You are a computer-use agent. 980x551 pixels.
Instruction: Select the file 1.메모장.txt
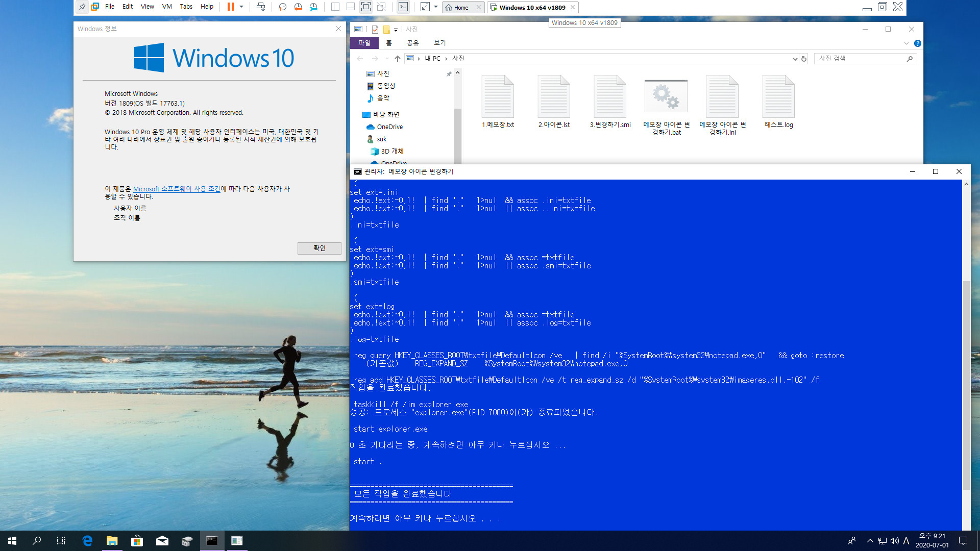(x=498, y=102)
